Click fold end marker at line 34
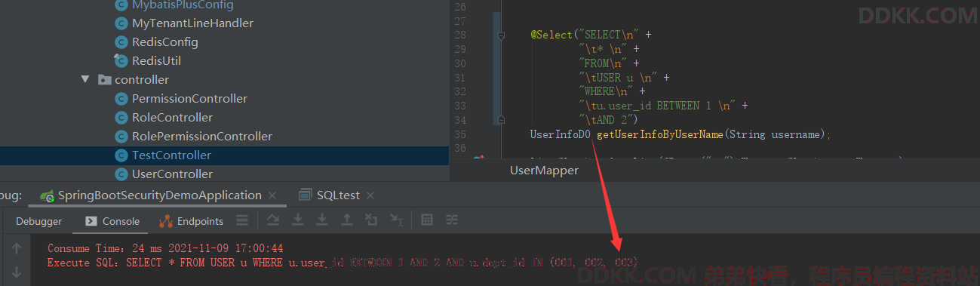The height and width of the screenshot is (286, 980). tap(499, 119)
